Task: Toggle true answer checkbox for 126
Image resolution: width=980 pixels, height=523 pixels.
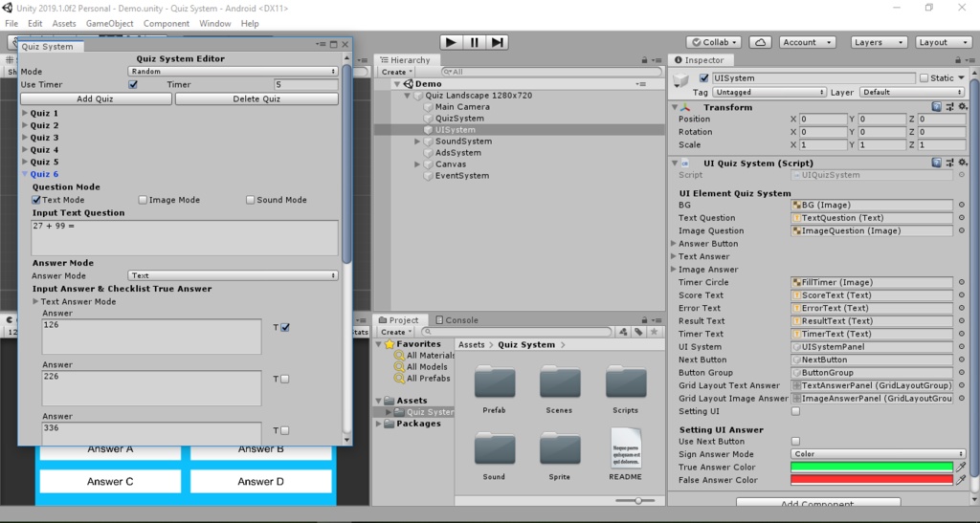Action: [x=285, y=327]
